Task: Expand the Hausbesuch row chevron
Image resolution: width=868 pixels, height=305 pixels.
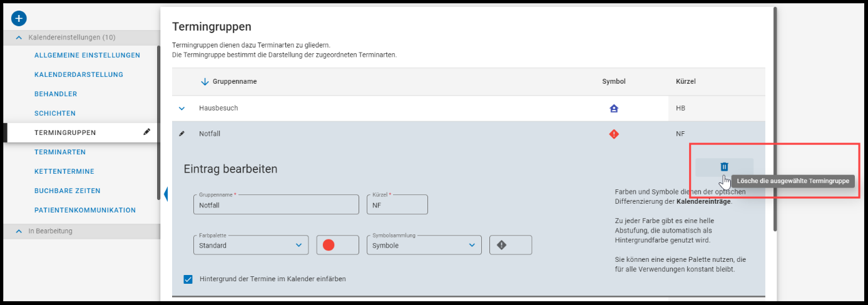Action: click(181, 108)
